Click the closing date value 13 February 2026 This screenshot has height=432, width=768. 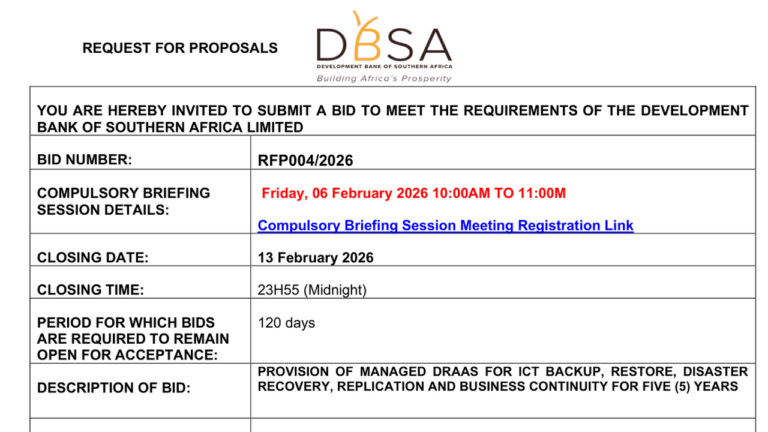coord(316,258)
